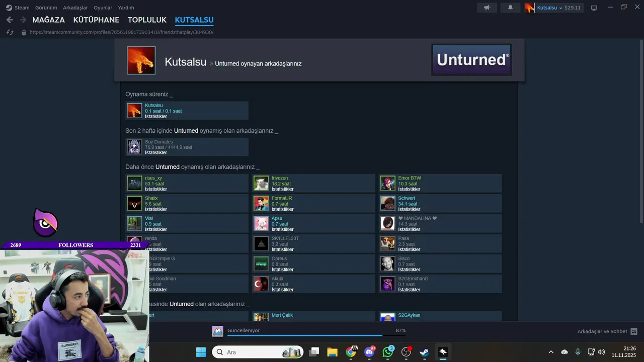
Task: Switch to MAĞAZA tab
Action: (x=48, y=20)
